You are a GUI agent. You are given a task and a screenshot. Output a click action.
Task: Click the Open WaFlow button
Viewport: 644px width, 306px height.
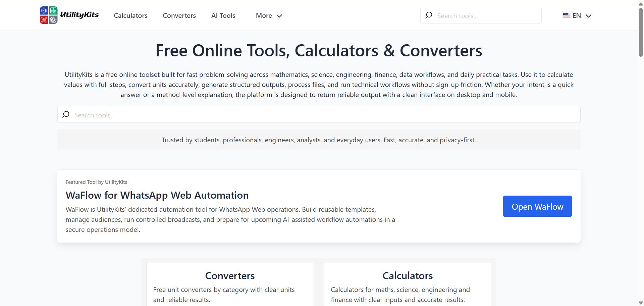tap(537, 206)
